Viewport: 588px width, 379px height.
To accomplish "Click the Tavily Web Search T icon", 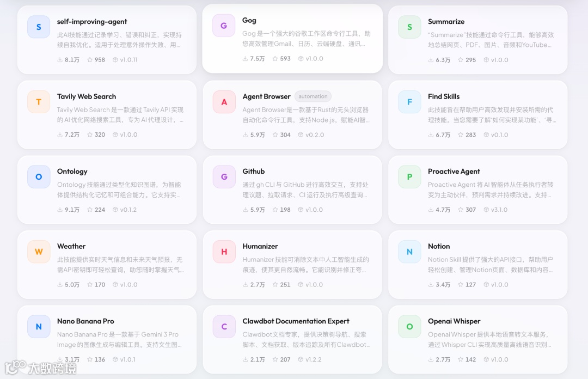I will (39, 102).
